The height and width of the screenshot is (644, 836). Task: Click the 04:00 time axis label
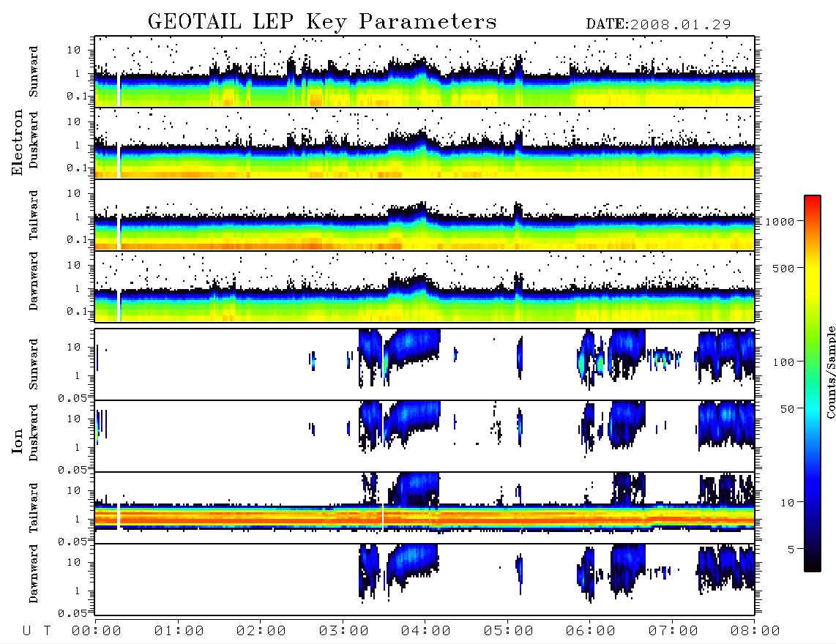(426, 631)
